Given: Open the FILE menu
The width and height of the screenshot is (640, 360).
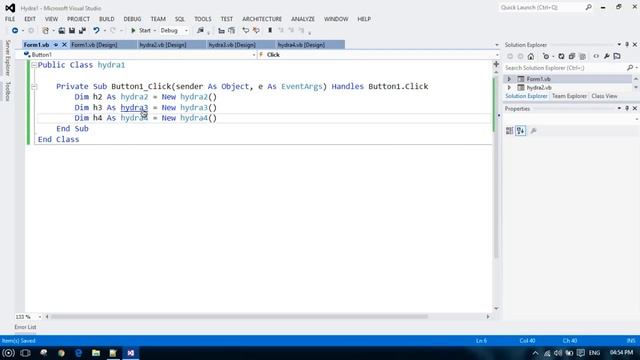Looking at the screenshot, I should point(10,19).
